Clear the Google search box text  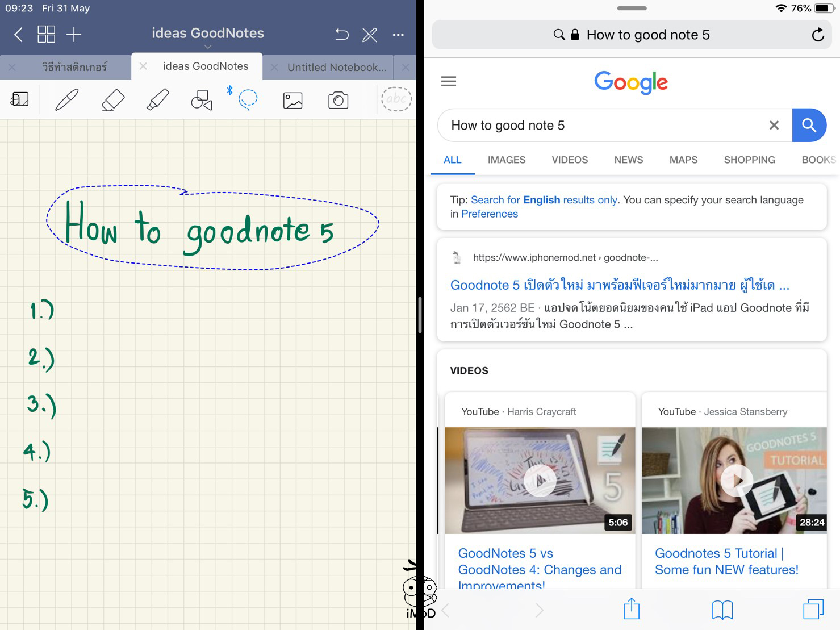pyautogui.click(x=774, y=126)
